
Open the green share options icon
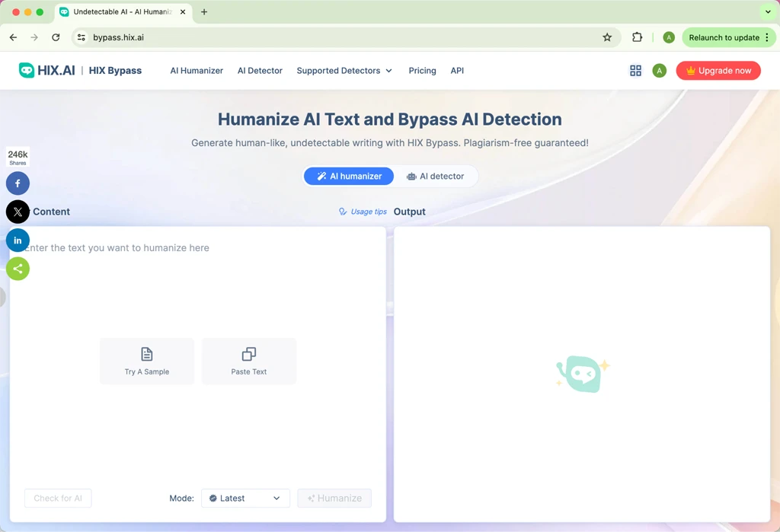18,269
